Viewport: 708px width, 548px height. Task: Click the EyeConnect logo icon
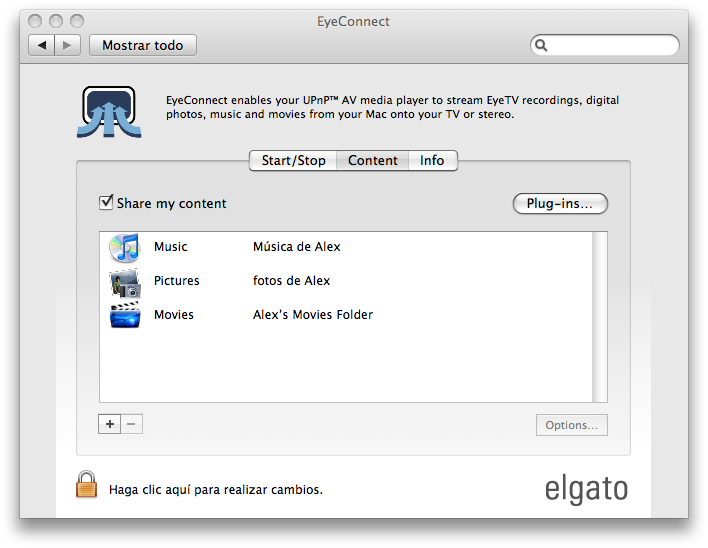109,112
